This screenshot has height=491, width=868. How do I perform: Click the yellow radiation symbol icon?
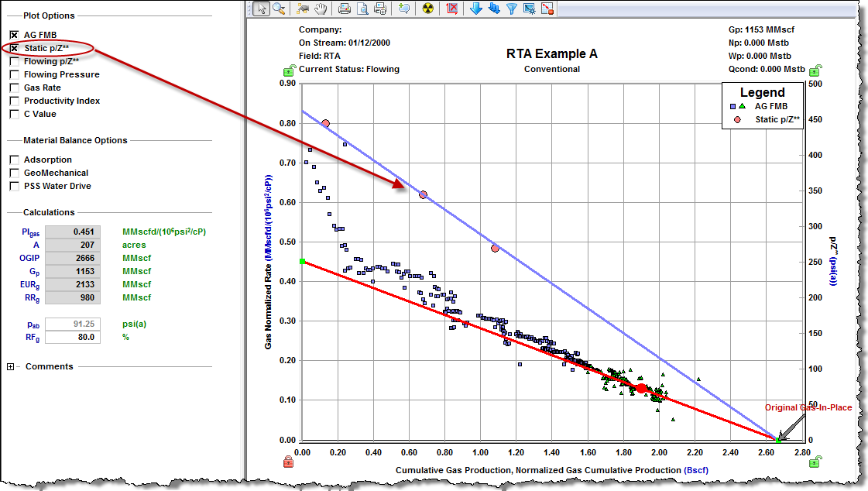click(427, 9)
